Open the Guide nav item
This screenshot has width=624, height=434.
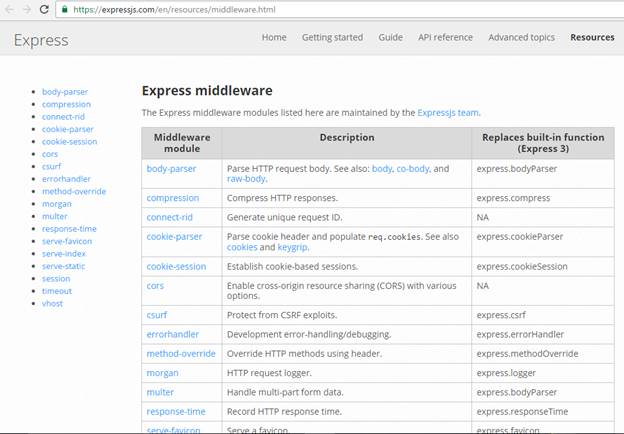coord(390,37)
